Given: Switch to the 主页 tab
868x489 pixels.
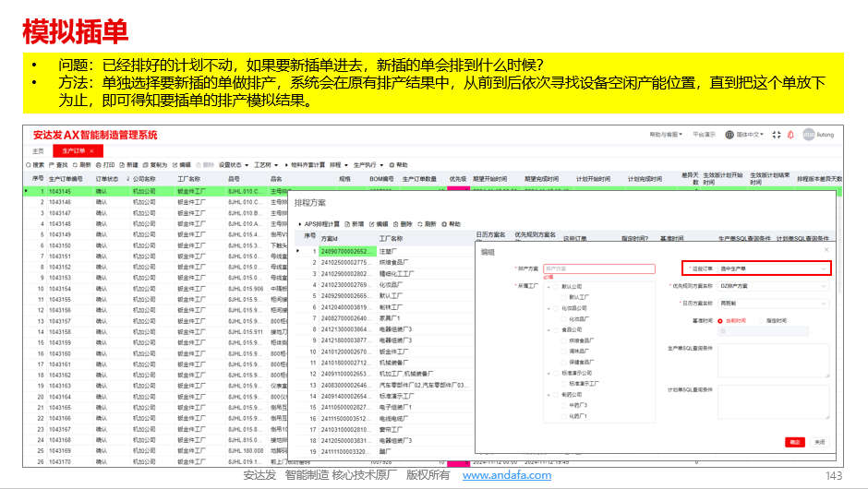Looking at the screenshot, I should (x=38, y=151).
